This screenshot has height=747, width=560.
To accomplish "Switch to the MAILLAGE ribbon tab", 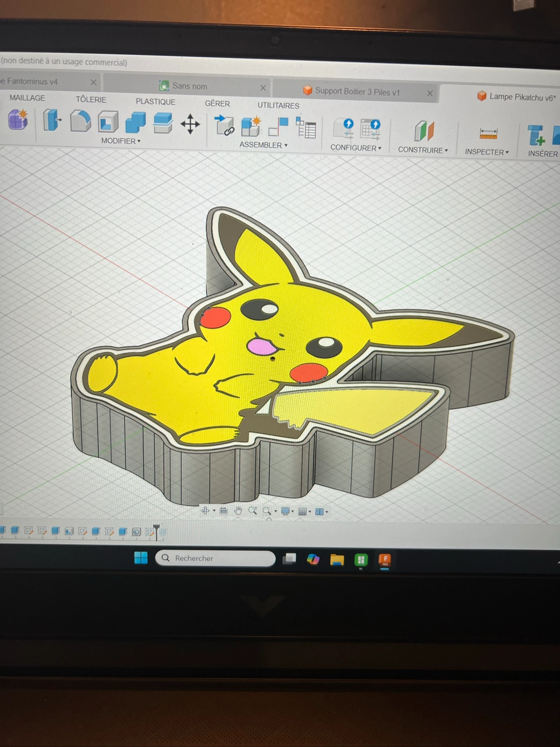I will (x=27, y=98).
